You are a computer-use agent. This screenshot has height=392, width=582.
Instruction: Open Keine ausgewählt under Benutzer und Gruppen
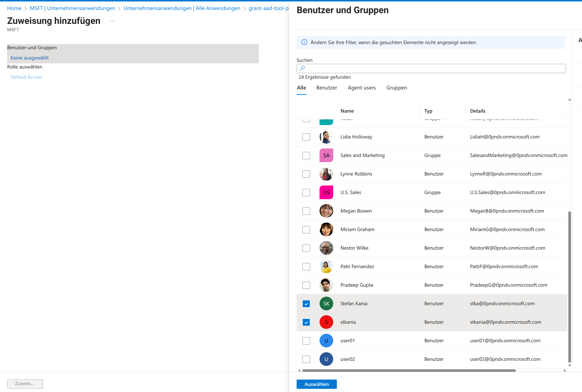(x=30, y=58)
